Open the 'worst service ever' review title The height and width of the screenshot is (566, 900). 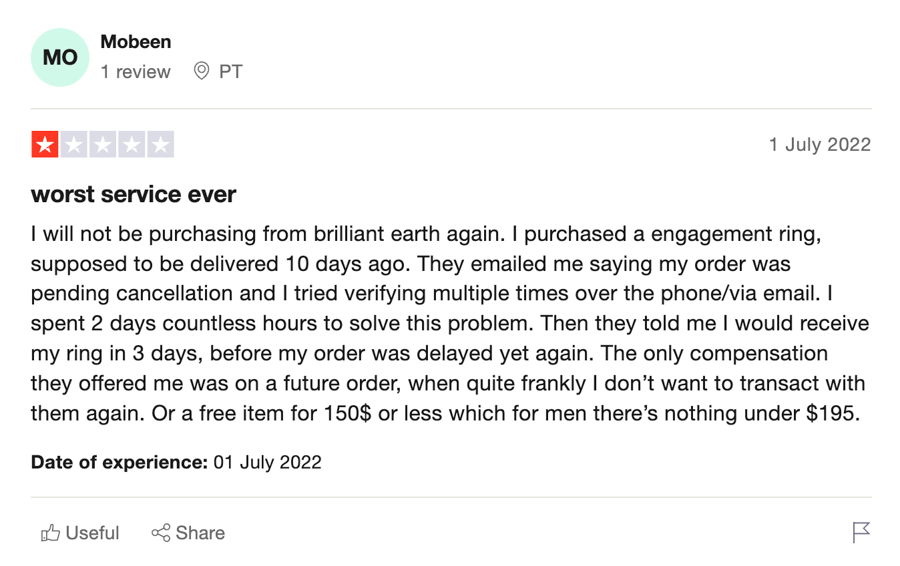(x=133, y=195)
